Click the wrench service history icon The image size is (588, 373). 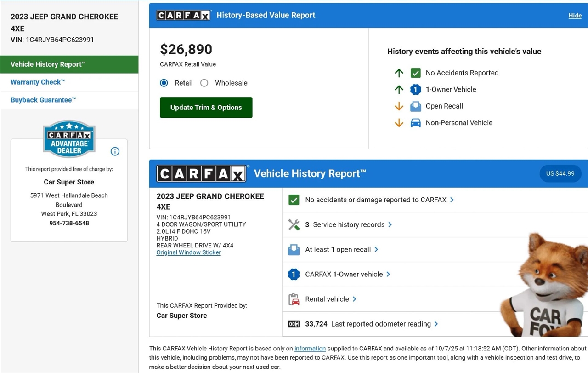[x=294, y=224]
